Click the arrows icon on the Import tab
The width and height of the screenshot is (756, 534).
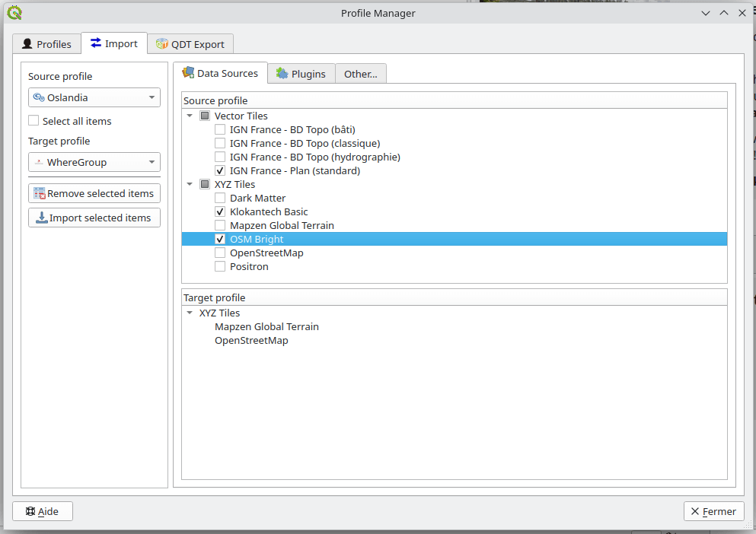[97, 43]
